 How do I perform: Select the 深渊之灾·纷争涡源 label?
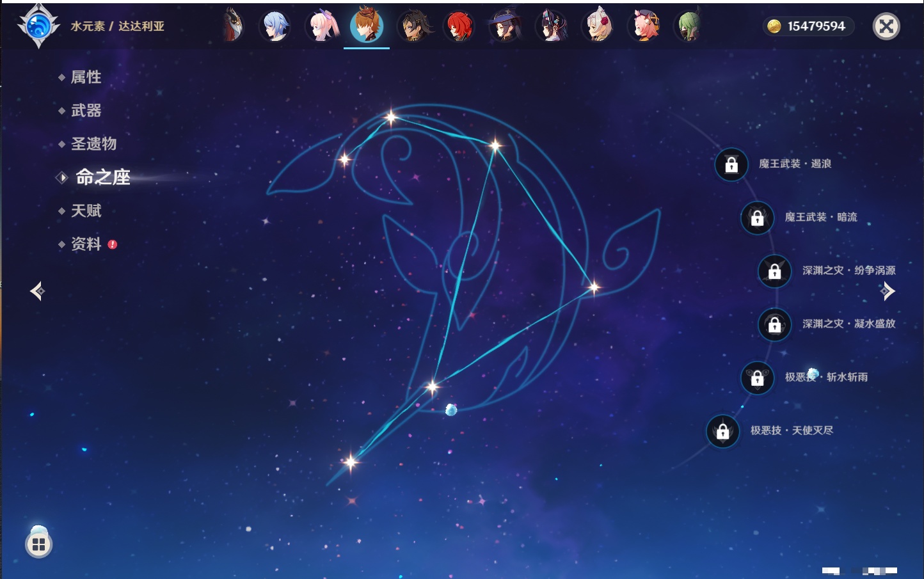849,270
